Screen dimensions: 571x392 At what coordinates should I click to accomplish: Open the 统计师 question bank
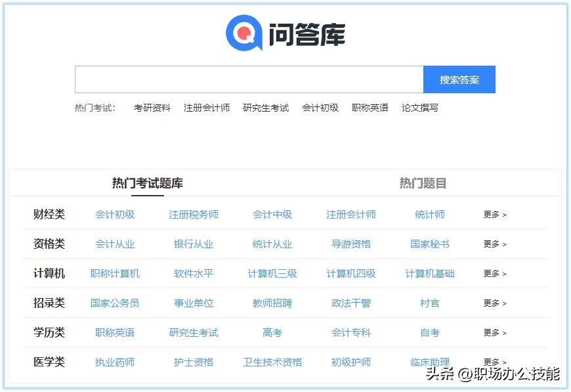429,214
